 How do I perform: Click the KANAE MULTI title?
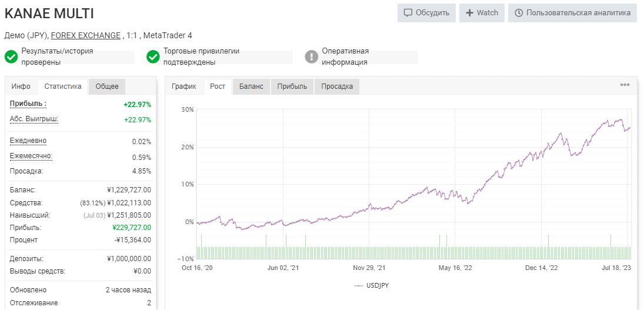[x=49, y=14]
